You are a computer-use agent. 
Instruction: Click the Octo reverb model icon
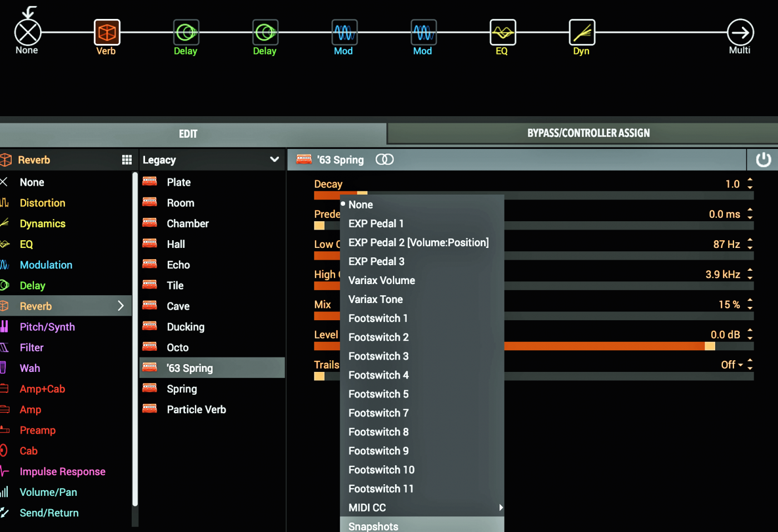pos(149,346)
